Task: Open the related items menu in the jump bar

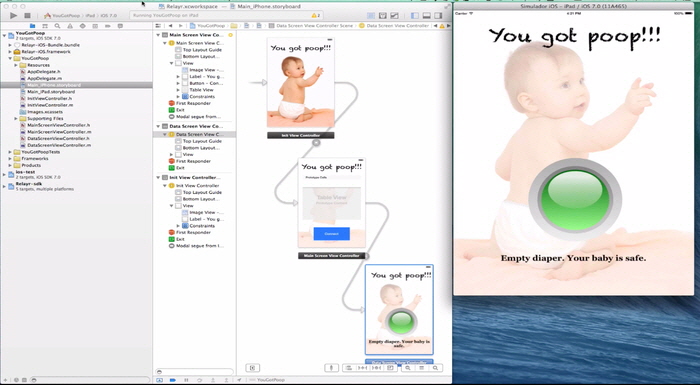Action: click(x=158, y=26)
